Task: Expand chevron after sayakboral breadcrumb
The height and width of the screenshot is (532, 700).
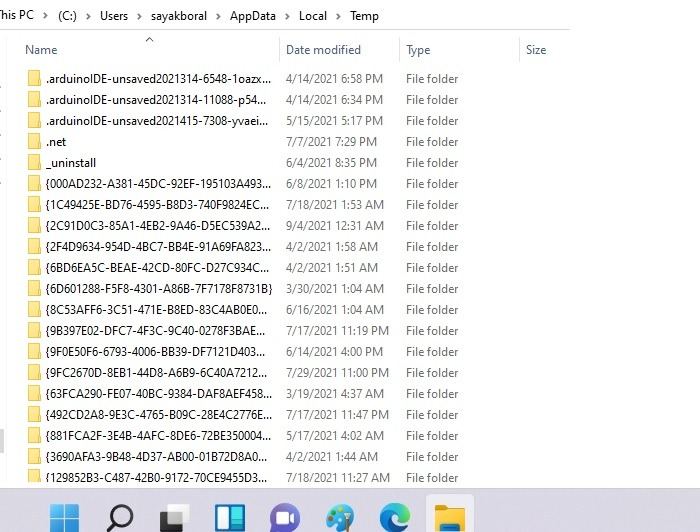Action: pyautogui.click(x=218, y=16)
